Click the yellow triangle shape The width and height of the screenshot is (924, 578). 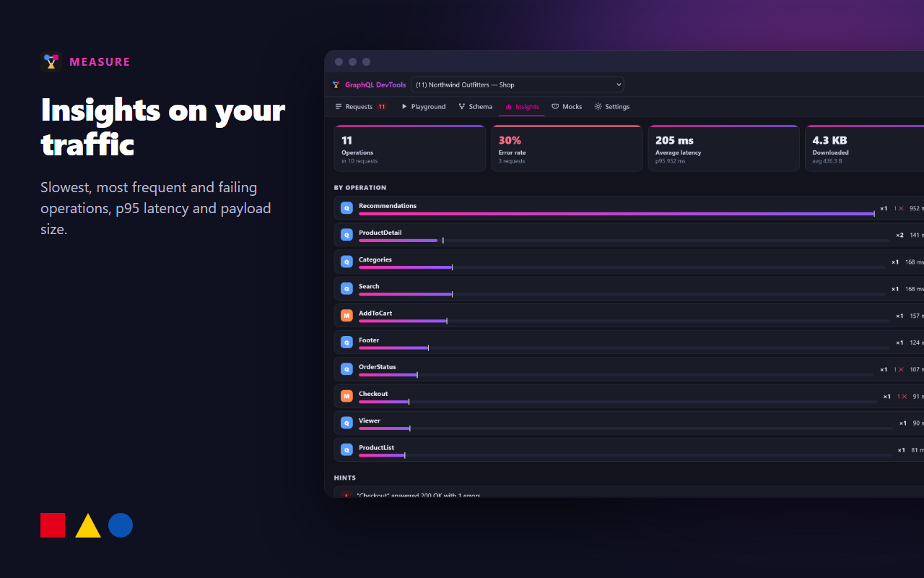pos(88,526)
